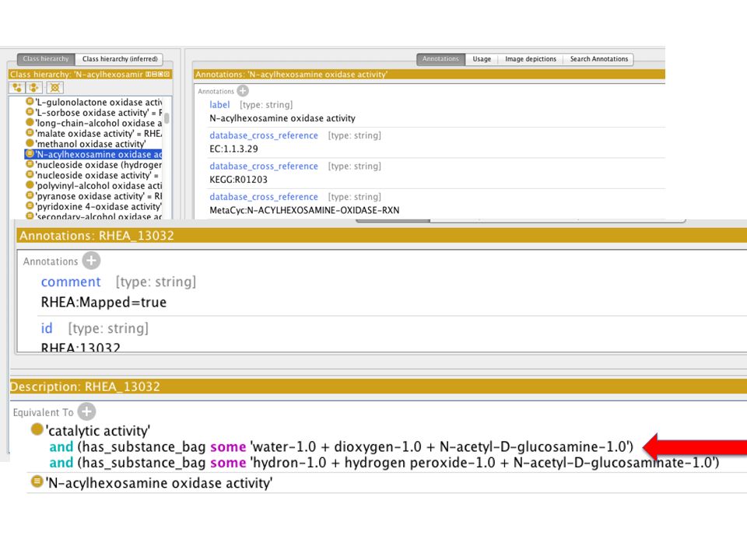Click database_cross_reference link above EC:1.1.3.29

click(264, 135)
